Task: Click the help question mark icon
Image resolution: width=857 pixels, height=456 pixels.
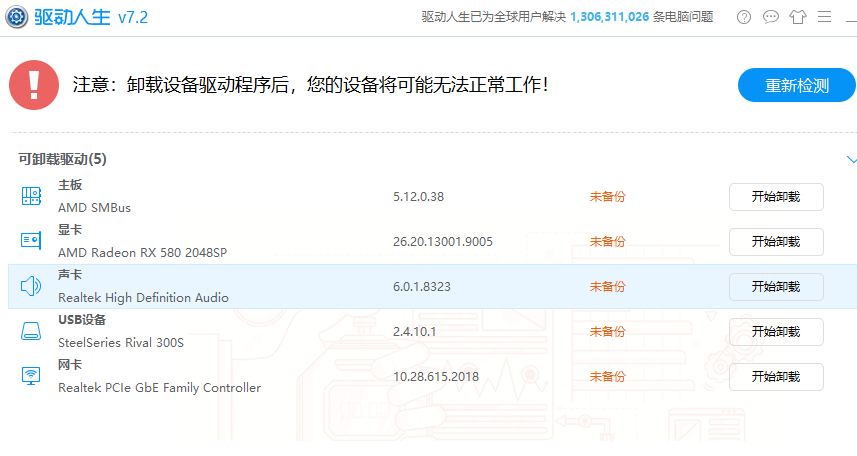Action: coord(743,17)
